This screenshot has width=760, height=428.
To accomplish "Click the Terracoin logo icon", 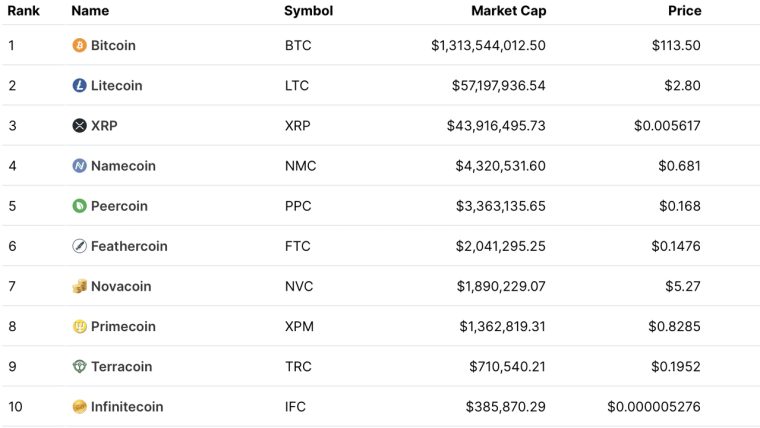I will coord(80,367).
